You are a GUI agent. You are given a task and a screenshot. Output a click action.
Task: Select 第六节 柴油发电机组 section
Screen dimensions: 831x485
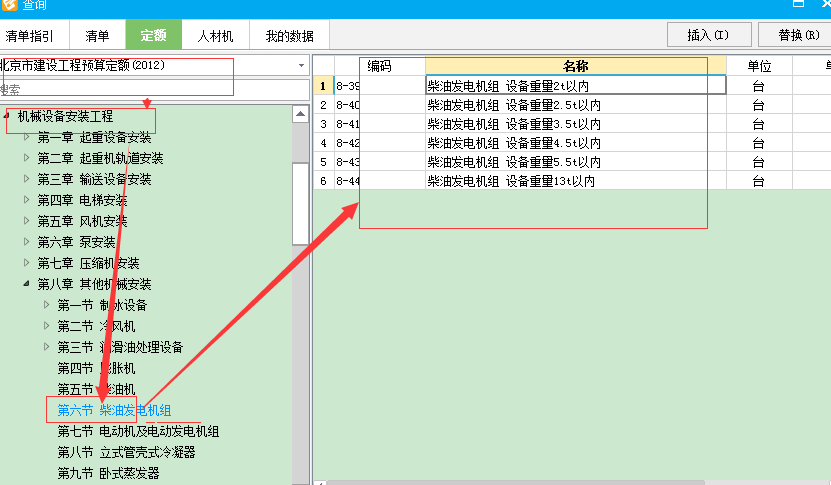114,410
